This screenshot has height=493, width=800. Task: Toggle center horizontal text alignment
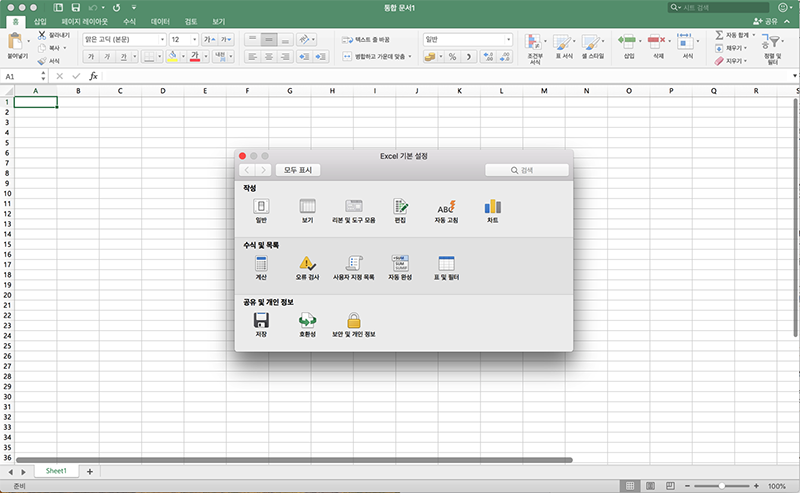(269, 57)
